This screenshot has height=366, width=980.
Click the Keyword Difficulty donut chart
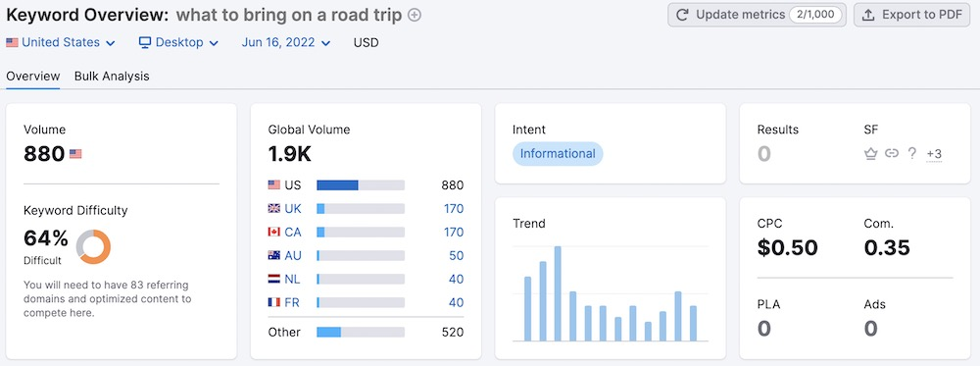tap(94, 246)
